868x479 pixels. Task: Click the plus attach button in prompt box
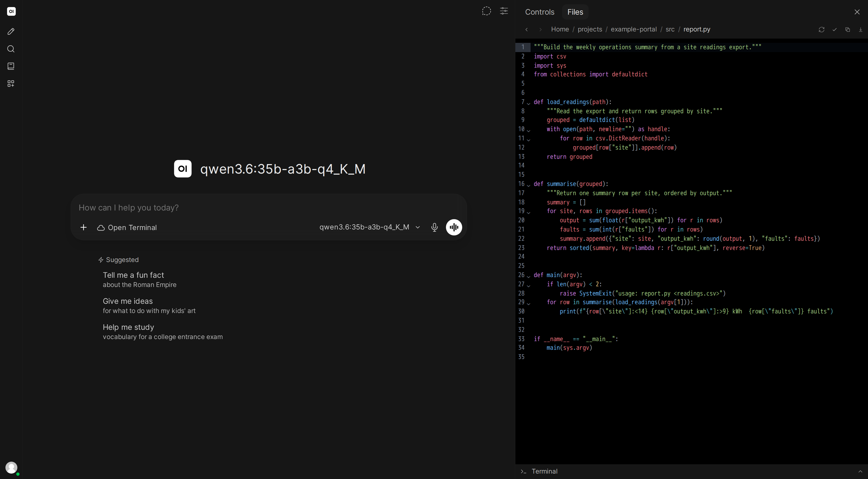(x=84, y=227)
